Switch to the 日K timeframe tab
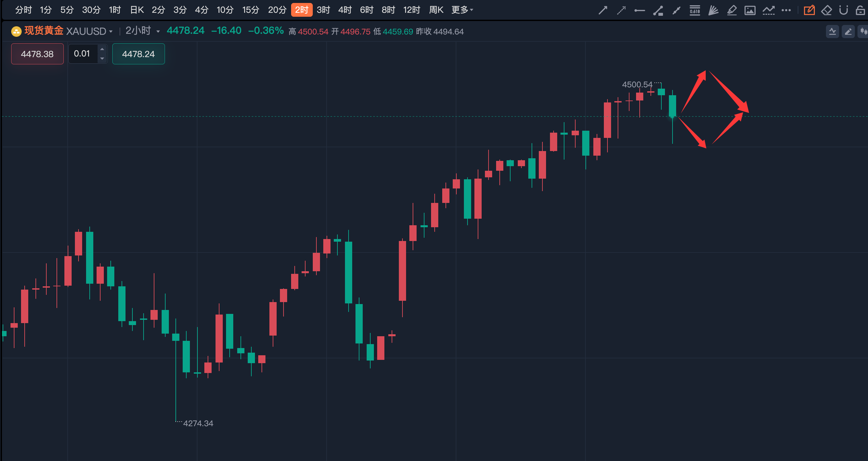 tap(137, 10)
